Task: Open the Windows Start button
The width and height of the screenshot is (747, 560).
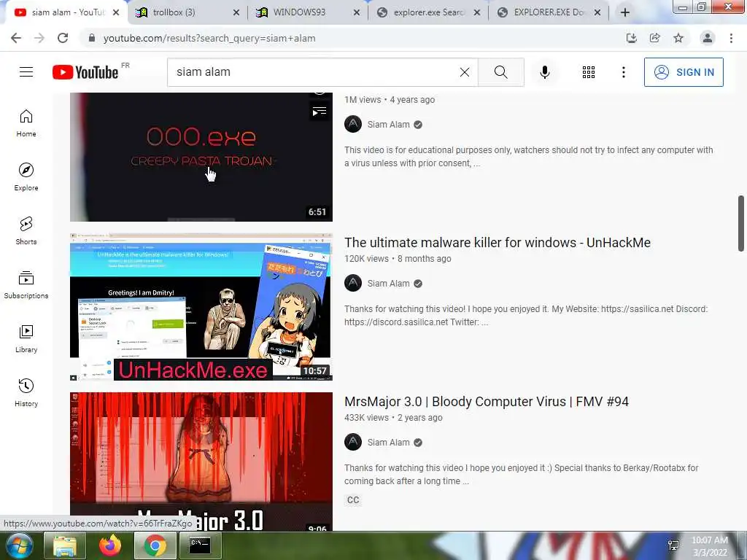Action: tap(18, 545)
